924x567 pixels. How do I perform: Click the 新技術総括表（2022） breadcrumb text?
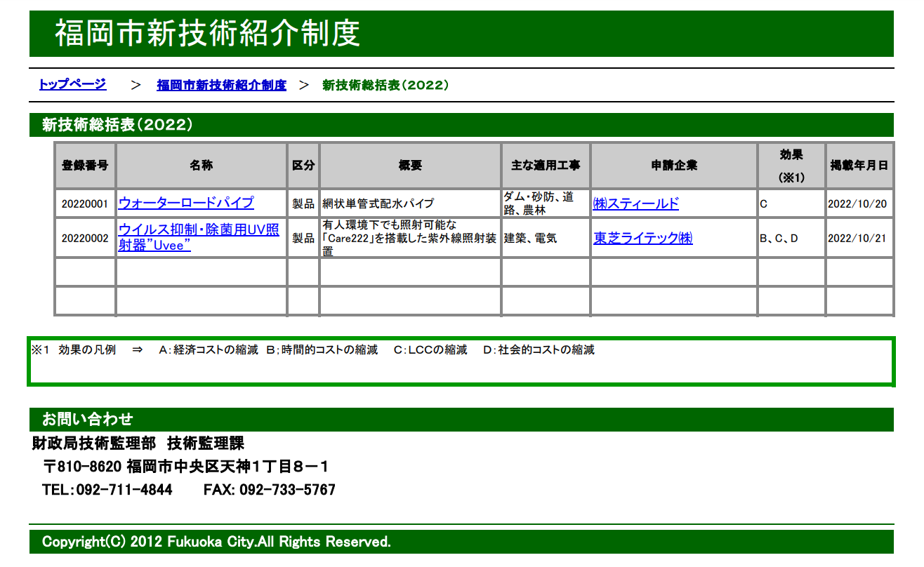pos(385,85)
